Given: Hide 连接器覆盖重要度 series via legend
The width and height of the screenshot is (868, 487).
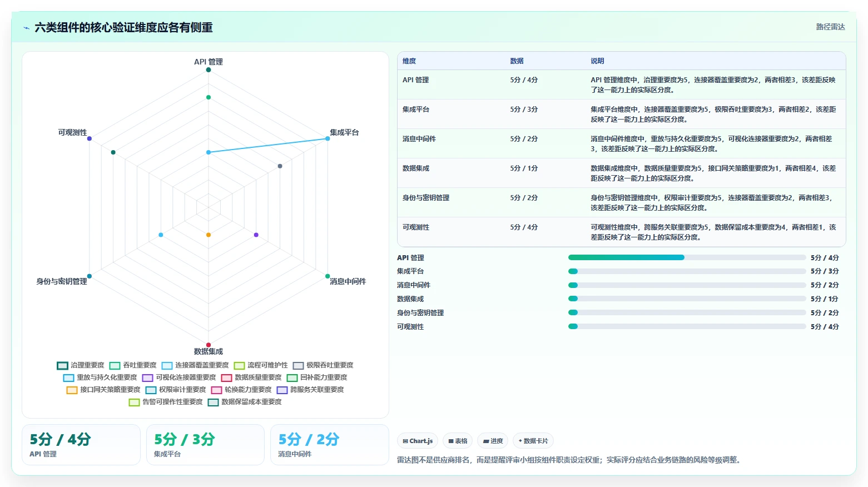Looking at the screenshot, I should [195, 365].
